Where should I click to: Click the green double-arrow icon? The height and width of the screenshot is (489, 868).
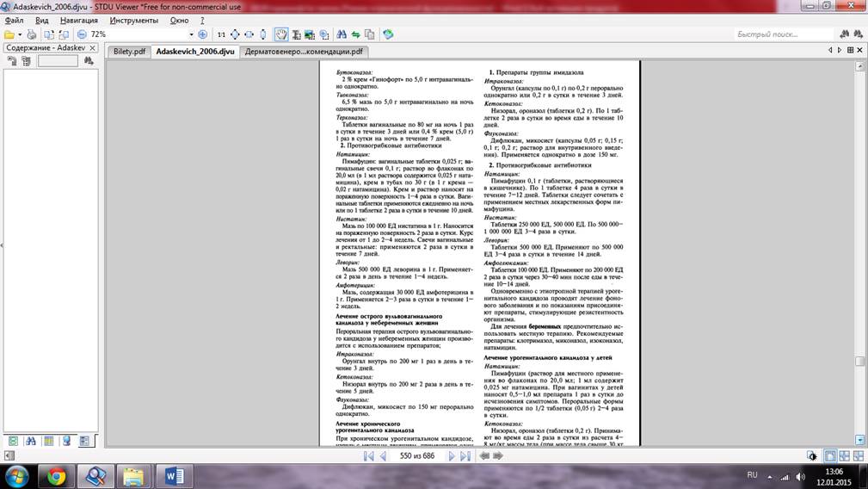355,34
